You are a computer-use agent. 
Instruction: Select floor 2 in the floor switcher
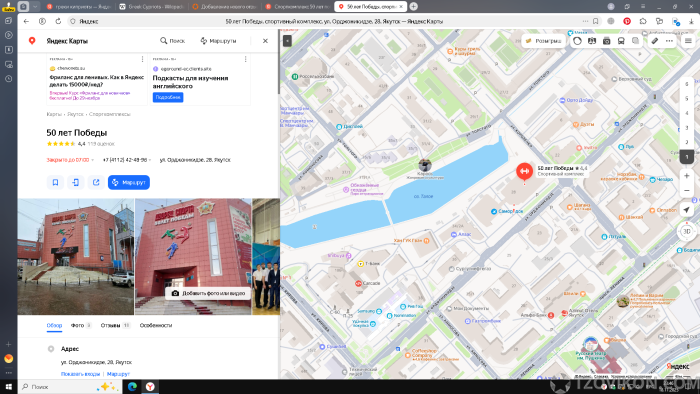pos(687,142)
